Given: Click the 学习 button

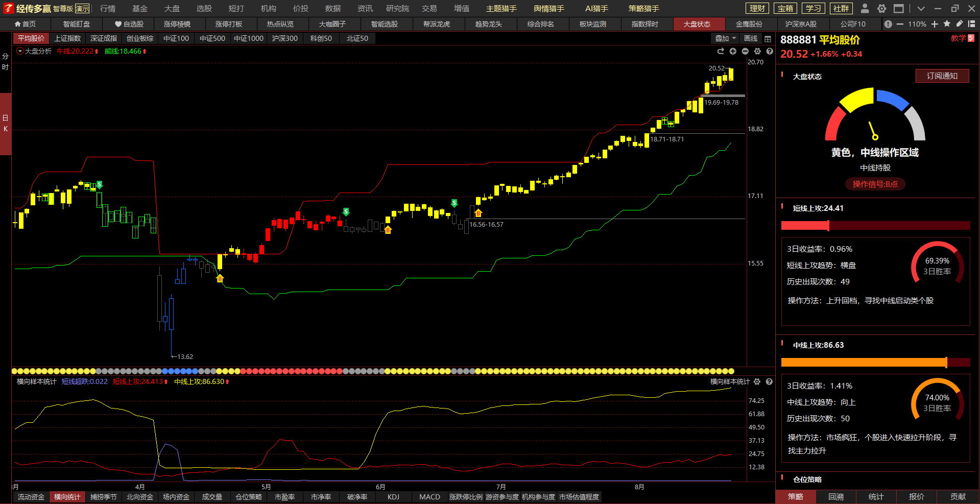Looking at the screenshot, I should [x=813, y=8].
